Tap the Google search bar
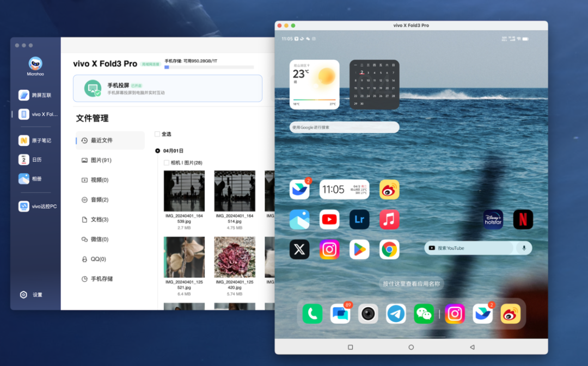This screenshot has height=366, width=588. coord(344,127)
